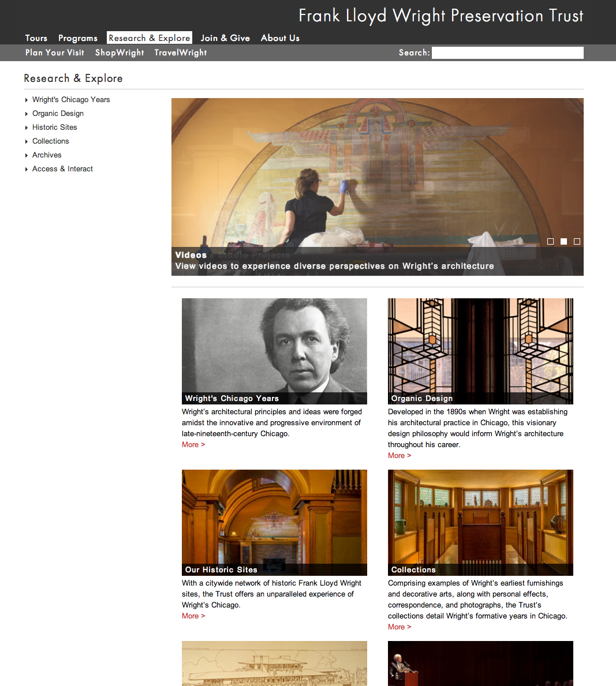Click More under Organic Design
The image size is (616, 686).
pos(400,455)
